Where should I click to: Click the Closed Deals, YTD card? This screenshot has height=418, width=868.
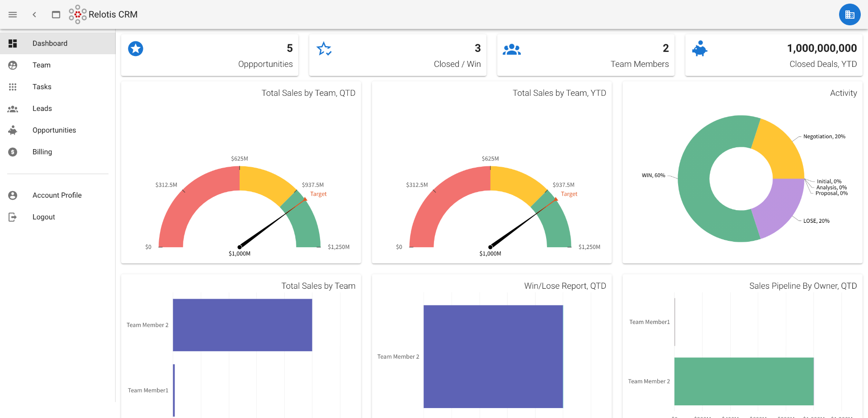[x=774, y=55]
